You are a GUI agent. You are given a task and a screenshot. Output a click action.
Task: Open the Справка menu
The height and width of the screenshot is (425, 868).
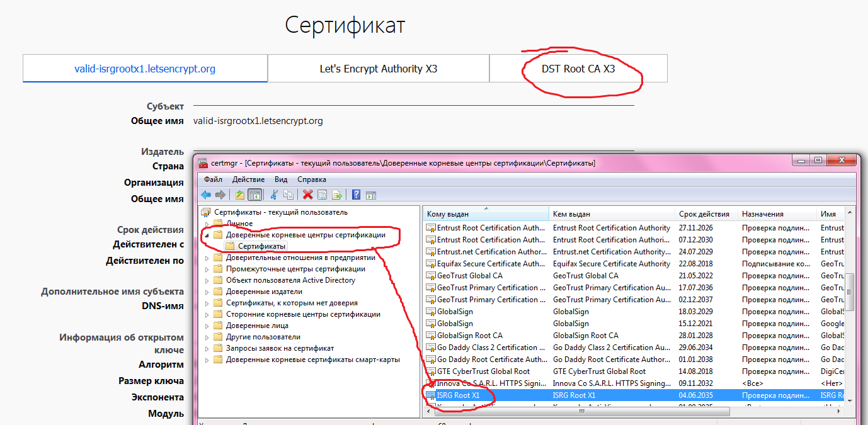click(x=312, y=179)
